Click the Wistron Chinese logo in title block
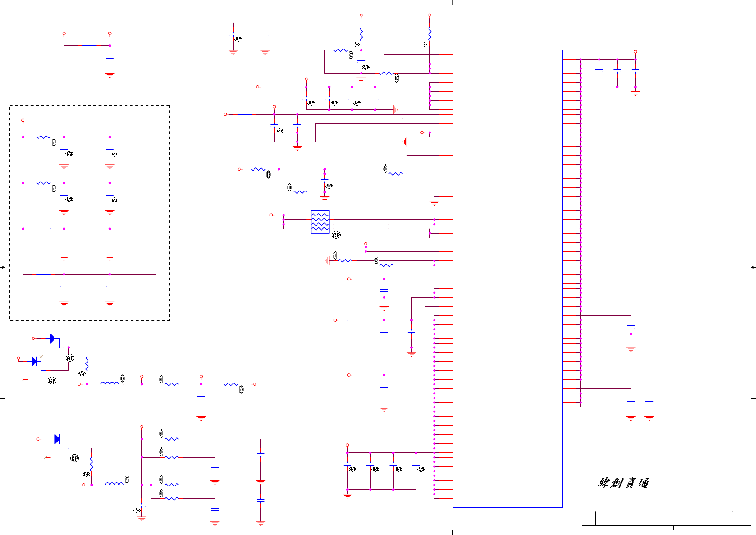 coord(624,483)
